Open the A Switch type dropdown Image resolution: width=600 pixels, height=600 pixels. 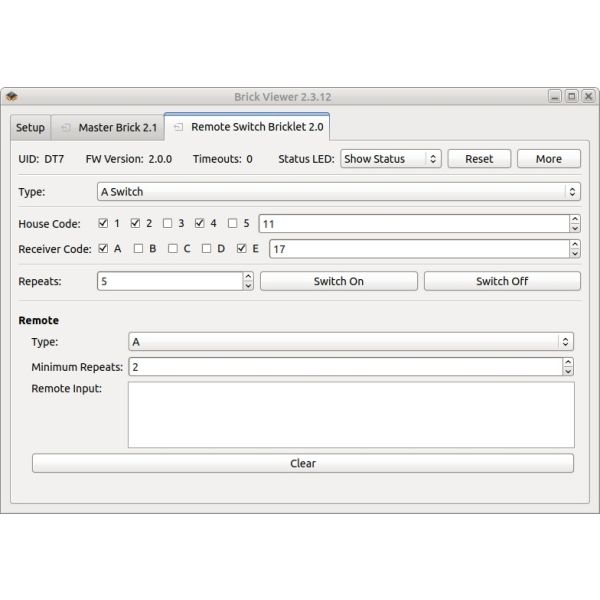tap(339, 192)
